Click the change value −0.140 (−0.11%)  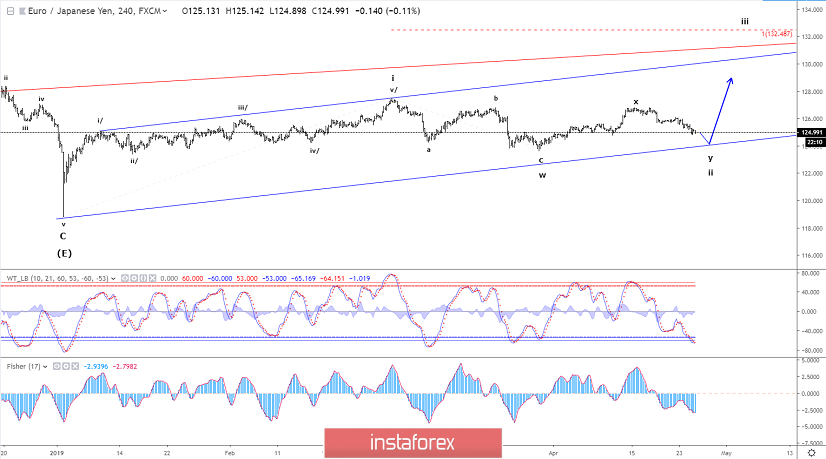388,11
